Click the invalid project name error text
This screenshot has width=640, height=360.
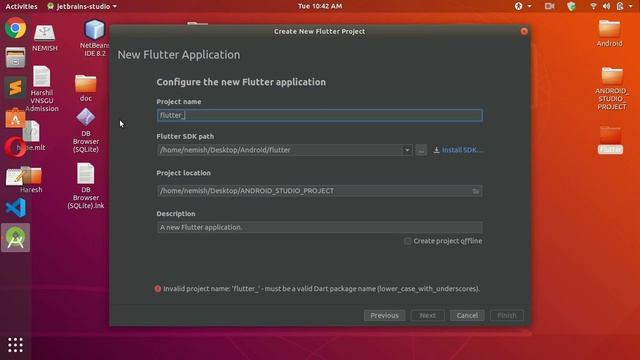click(322, 289)
